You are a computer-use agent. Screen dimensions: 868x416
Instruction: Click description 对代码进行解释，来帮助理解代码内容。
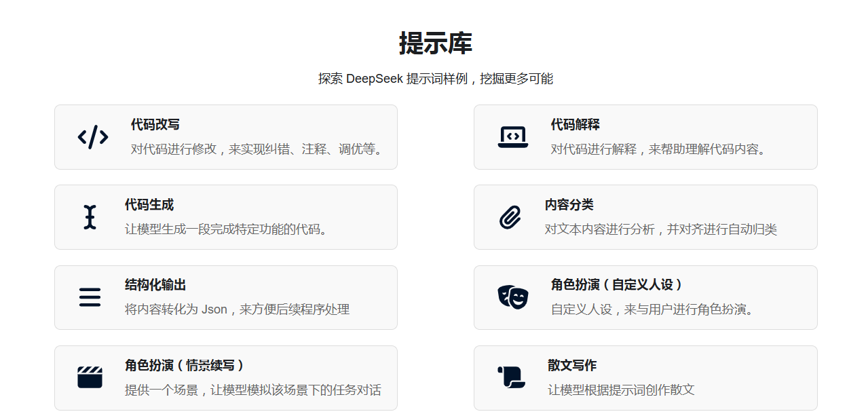[x=660, y=149]
